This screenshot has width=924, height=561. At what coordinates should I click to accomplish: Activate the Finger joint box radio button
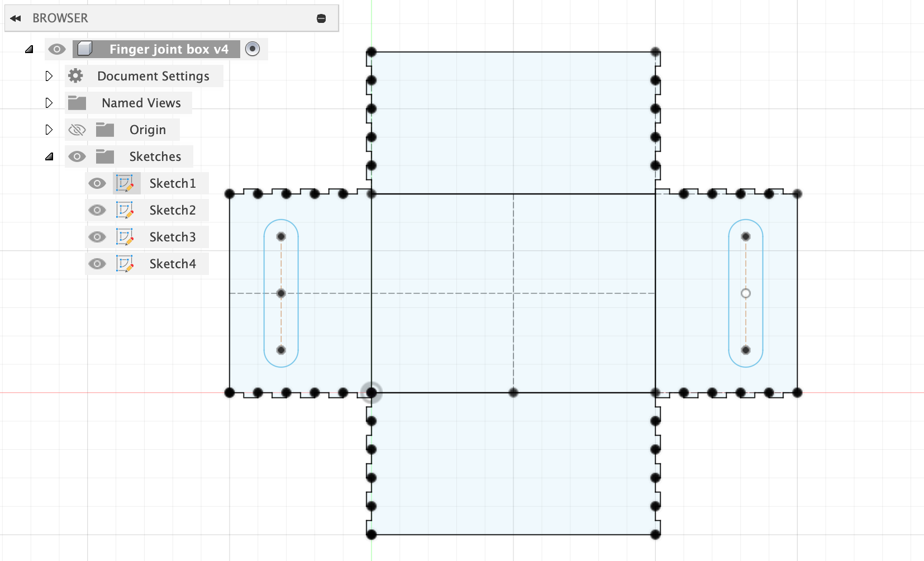pos(253,49)
